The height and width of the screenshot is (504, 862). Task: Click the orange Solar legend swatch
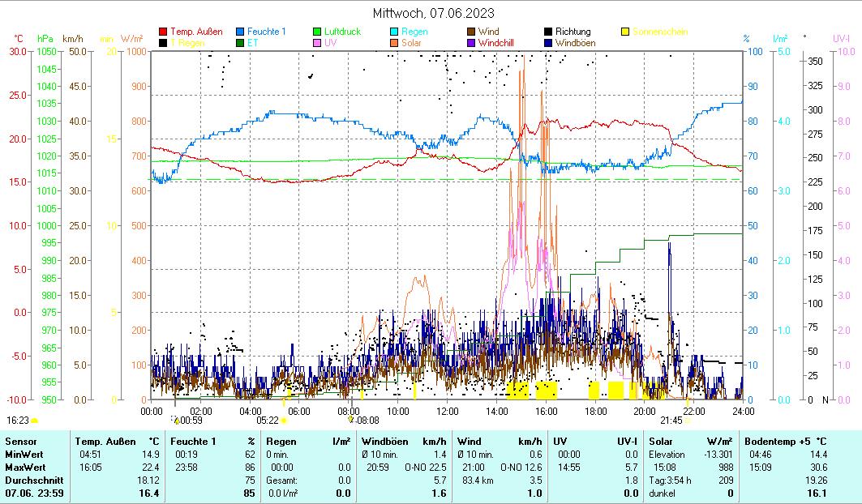pyautogui.click(x=394, y=43)
